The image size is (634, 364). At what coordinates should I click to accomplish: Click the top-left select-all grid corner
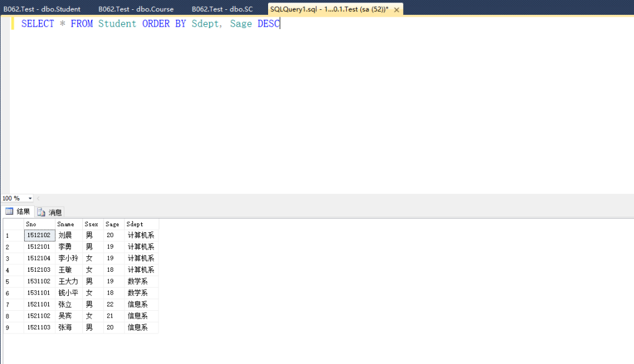coord(12,224)
